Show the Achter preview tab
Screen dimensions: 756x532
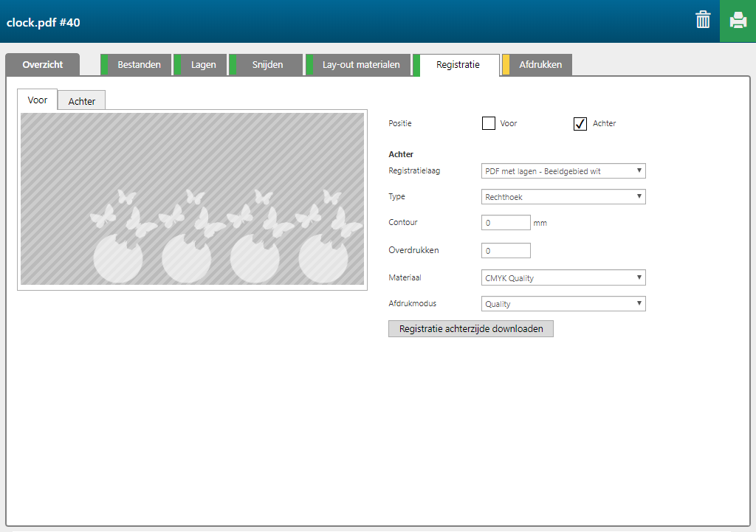point(82,101)
